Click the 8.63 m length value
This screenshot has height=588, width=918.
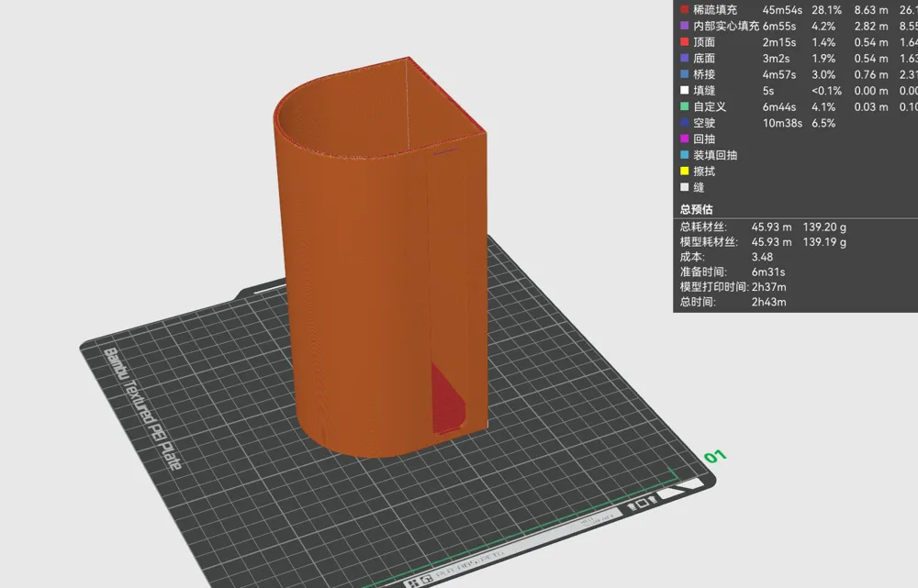point(871,10)
